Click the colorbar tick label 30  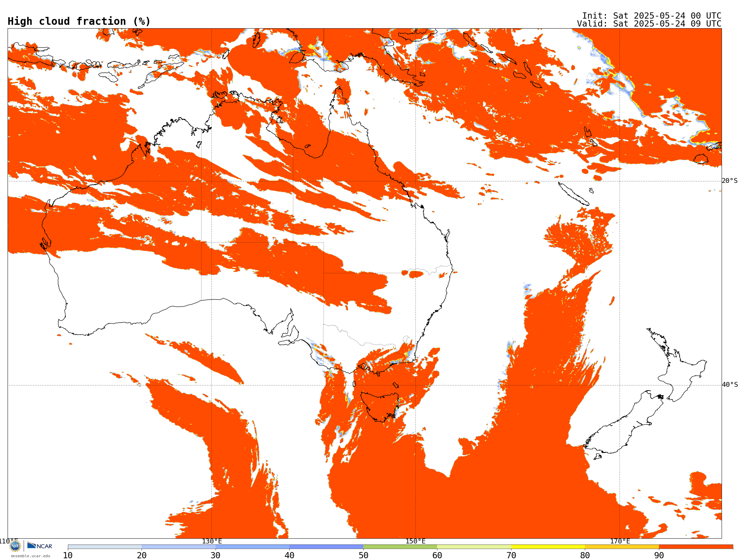coord(216,556)
